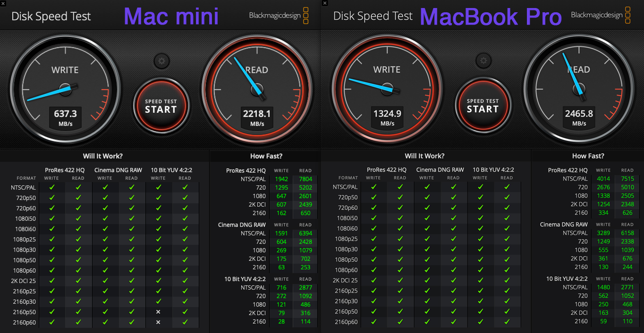Click value 7804 in Mac mini results

click(x=305, y=179)
